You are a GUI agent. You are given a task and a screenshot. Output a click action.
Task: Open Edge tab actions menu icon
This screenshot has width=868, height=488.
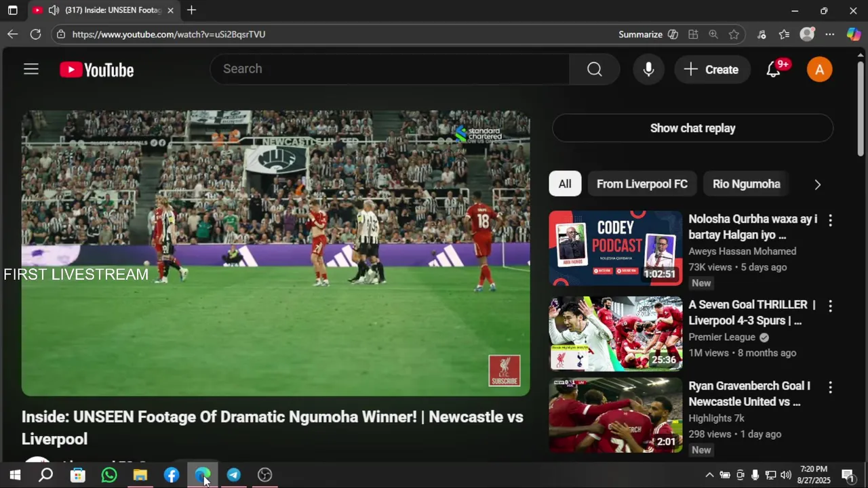[x=12, y=10]
